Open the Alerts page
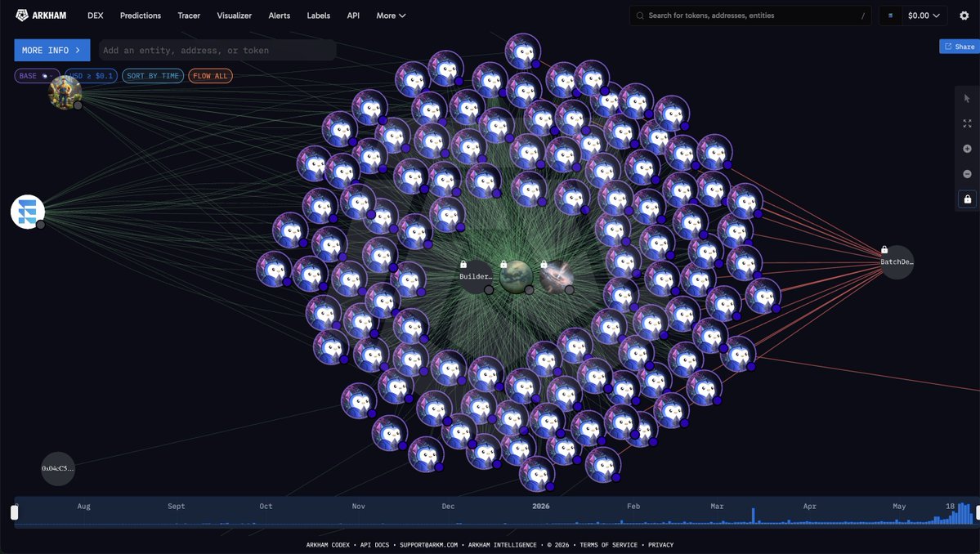Image resolution: width=980 pixels, height=554 pixels. coord(280,16)
